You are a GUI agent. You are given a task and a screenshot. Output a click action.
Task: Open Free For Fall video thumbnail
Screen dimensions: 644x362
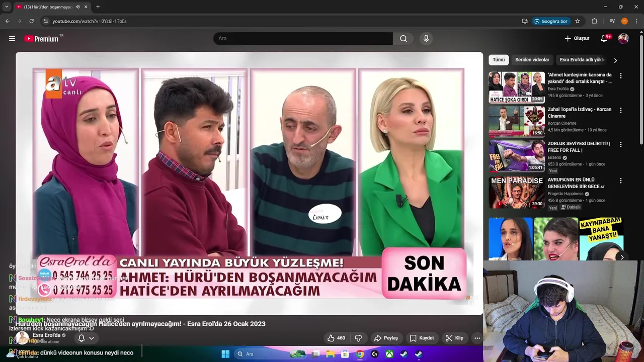[517, 156]
